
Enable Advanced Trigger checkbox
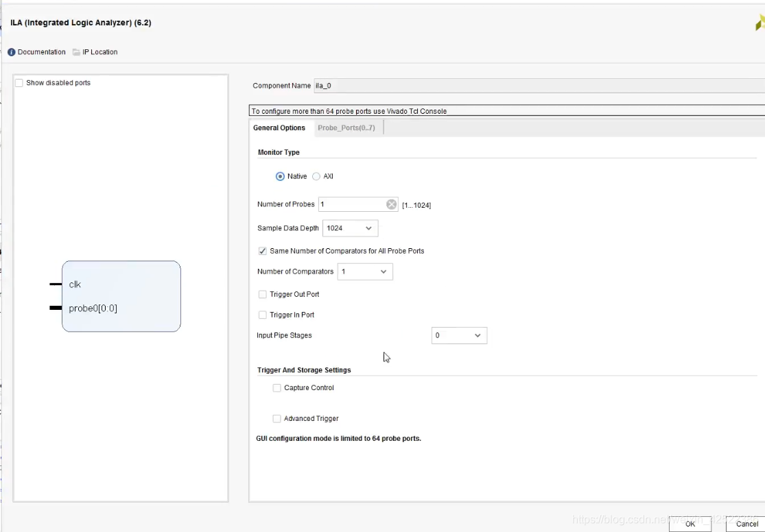[276, 419]
